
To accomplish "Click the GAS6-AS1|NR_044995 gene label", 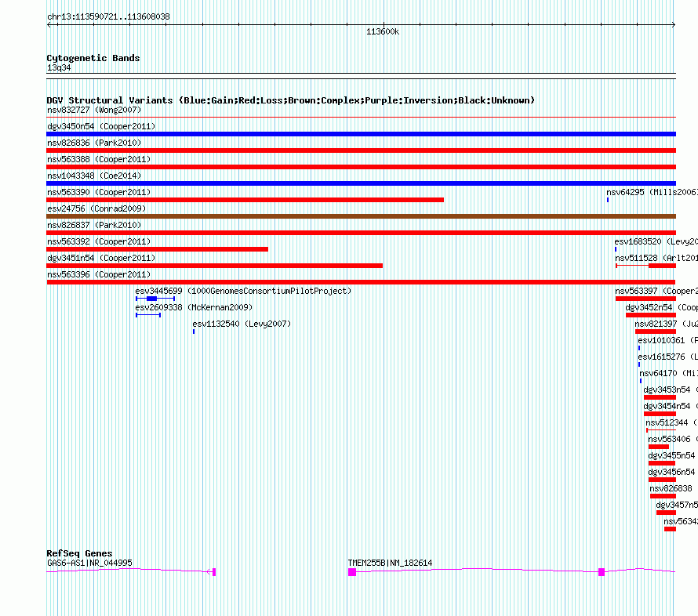I will [x=89, y=563].
